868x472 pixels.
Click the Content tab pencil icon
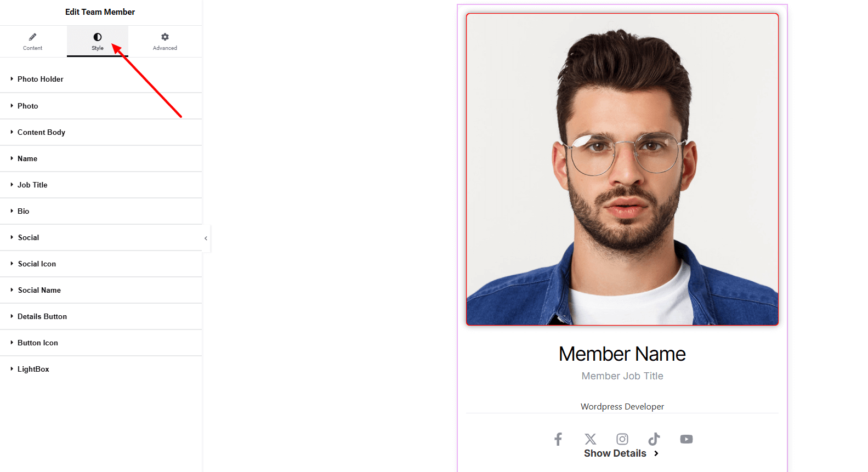coord(33,37)
